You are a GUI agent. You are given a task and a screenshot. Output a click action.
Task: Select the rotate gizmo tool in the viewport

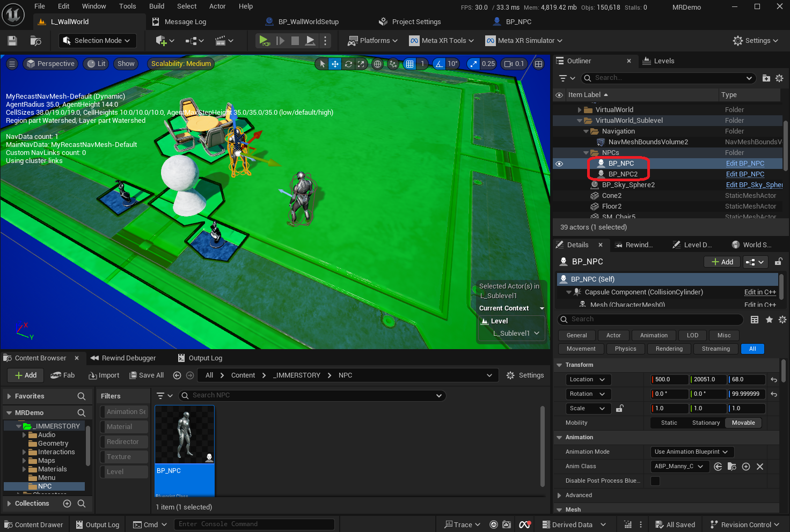click(348, 64)
